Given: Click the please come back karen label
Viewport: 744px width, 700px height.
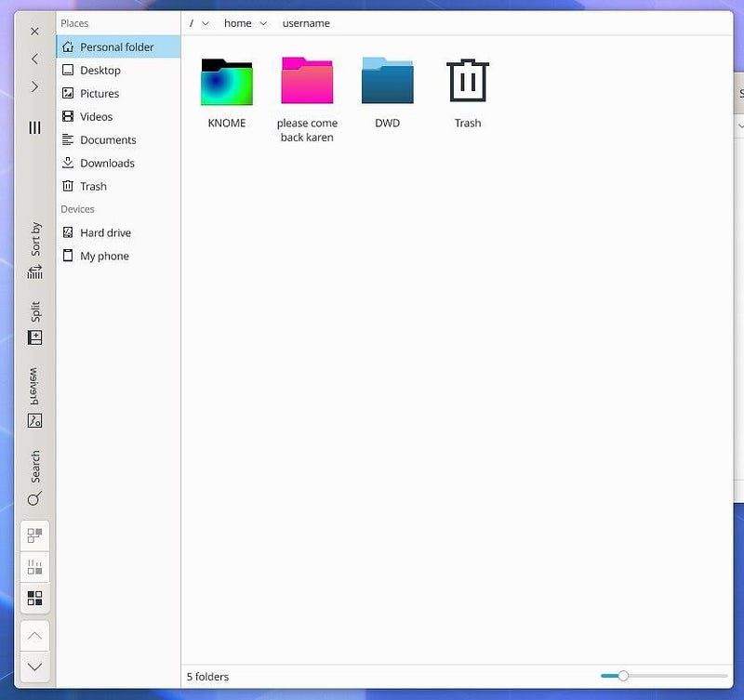Looking at the screenshot, I should click(x=307, y=130).
